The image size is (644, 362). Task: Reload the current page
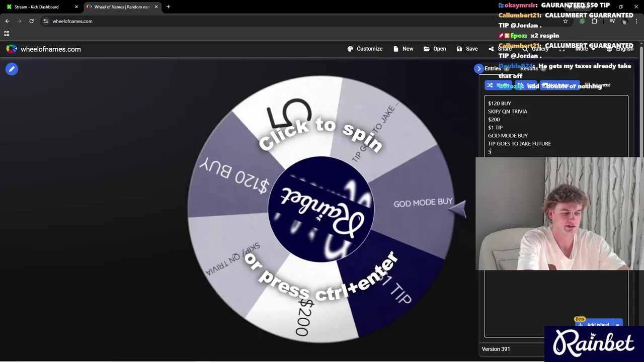click(x=31, y=21)
